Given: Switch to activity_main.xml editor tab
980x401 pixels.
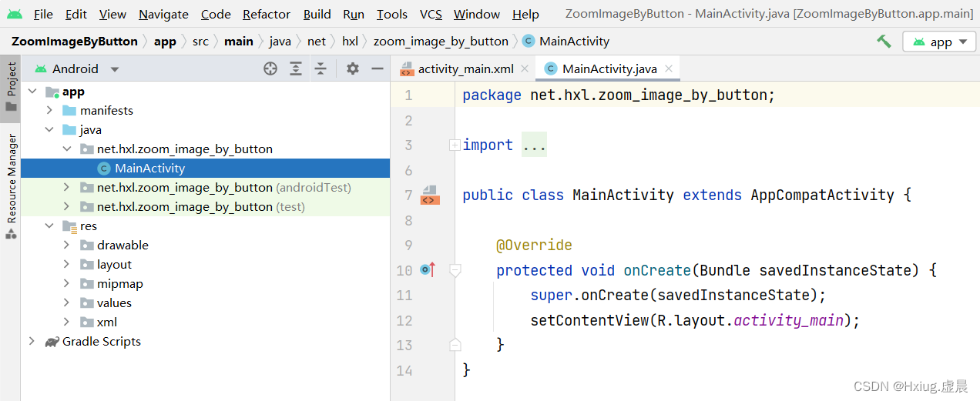Looking at the screenshot, I should pyautogui.click(x=465, y=69).
